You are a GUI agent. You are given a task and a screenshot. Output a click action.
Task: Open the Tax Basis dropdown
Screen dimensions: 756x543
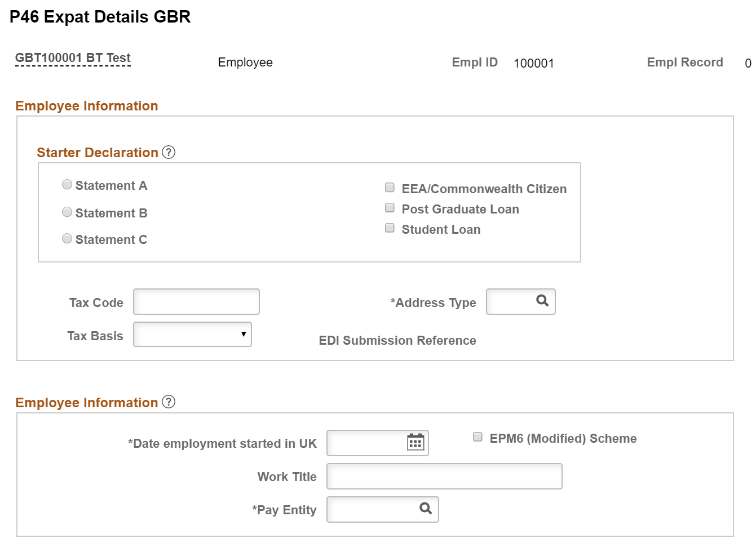(192, 334)
